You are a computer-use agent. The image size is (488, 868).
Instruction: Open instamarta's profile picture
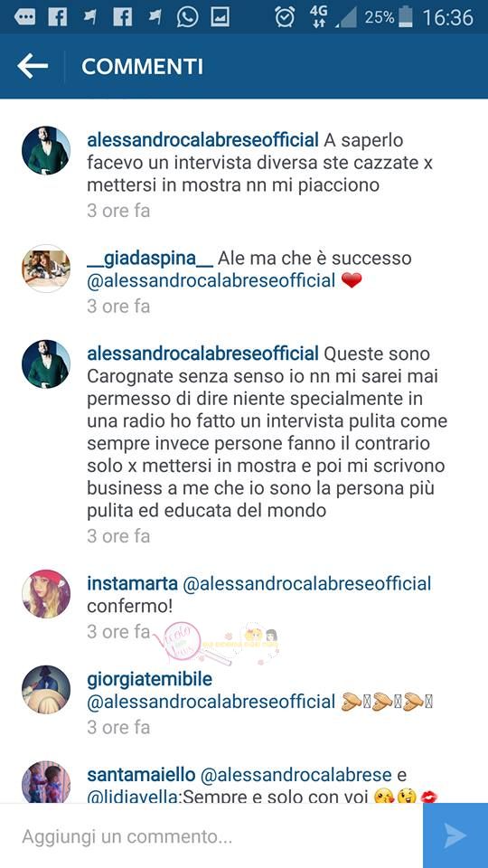click(46, 594)
